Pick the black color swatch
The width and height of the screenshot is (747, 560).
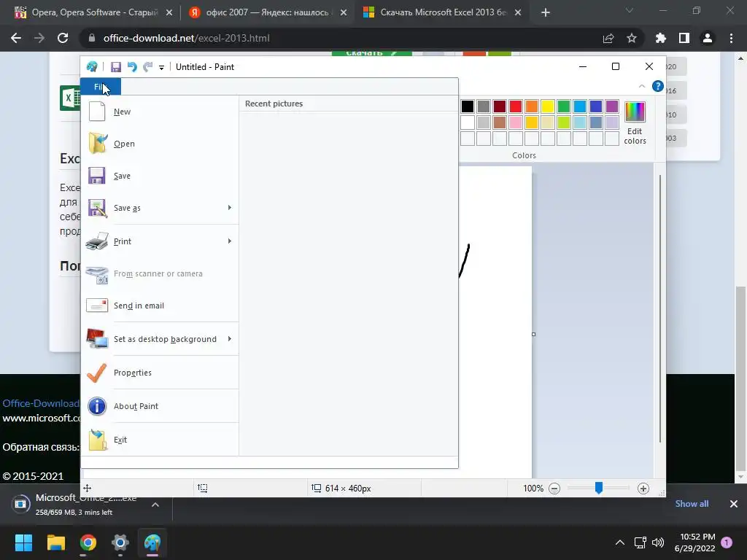[x=468, y=106]
